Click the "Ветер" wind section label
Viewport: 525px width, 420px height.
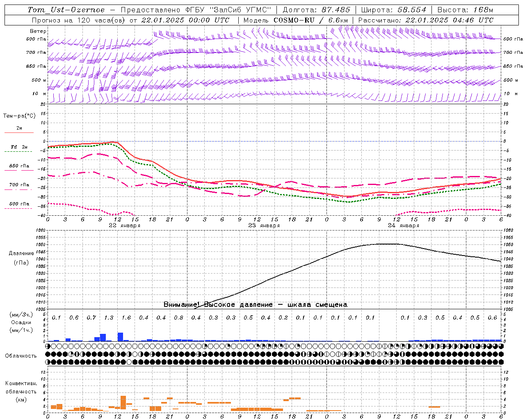[x=38, y=31]
